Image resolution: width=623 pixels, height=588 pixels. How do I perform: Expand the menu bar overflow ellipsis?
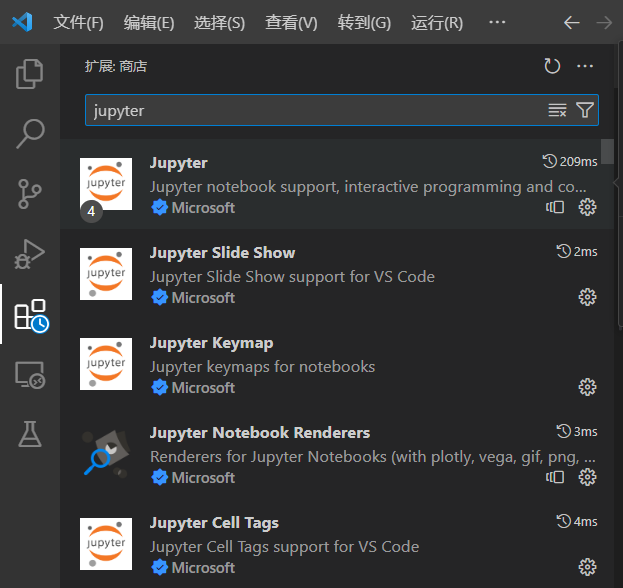(x=497, y=22)
